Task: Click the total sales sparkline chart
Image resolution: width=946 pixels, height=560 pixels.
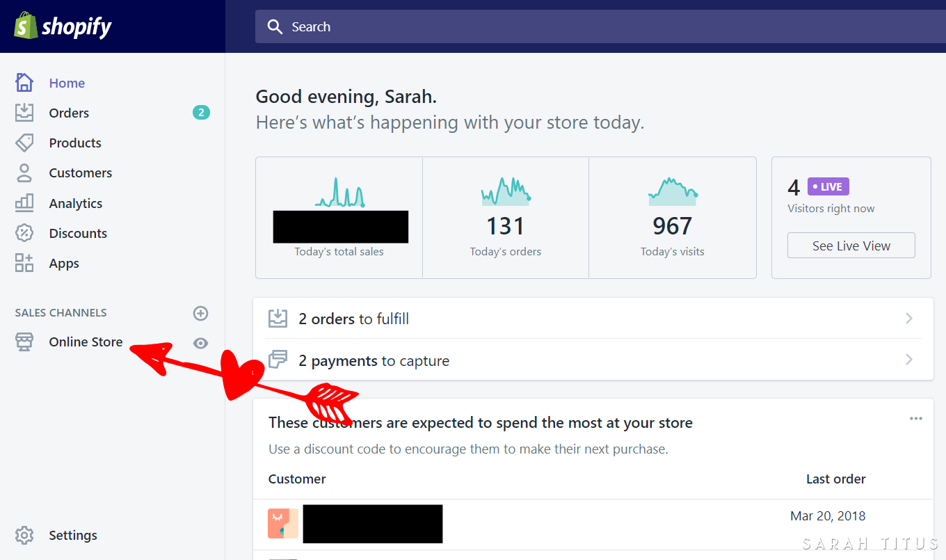Action: 339,192
